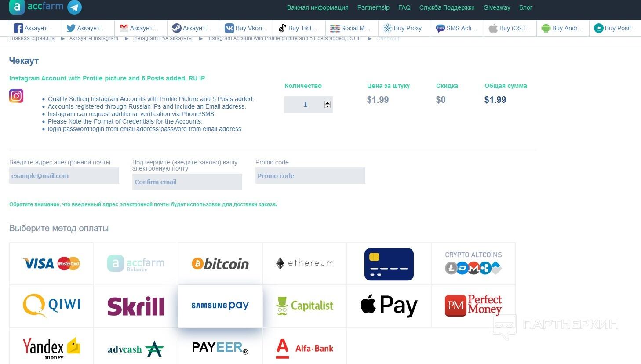Open the Giveaway page
This screenshot has width=641, height=364.
[x=497, y=7]
